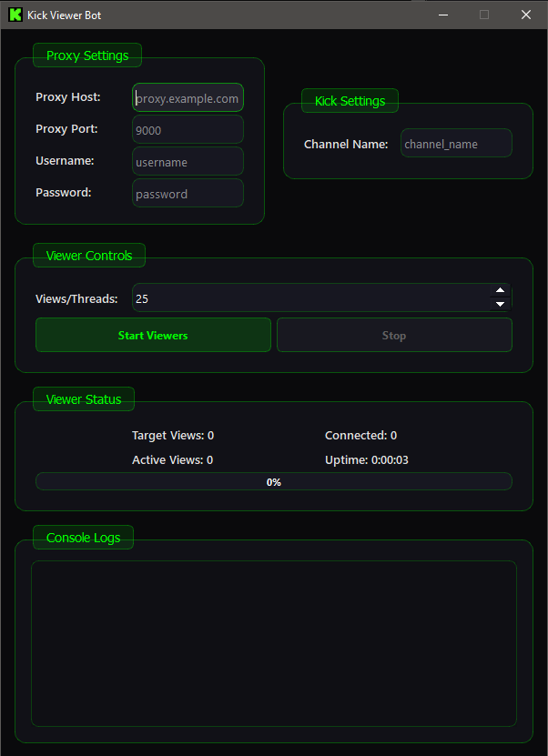548x756 pixels.
Task: Increase Views/Threads with the up stepper arrow
Action: click(x=500, y=292)
